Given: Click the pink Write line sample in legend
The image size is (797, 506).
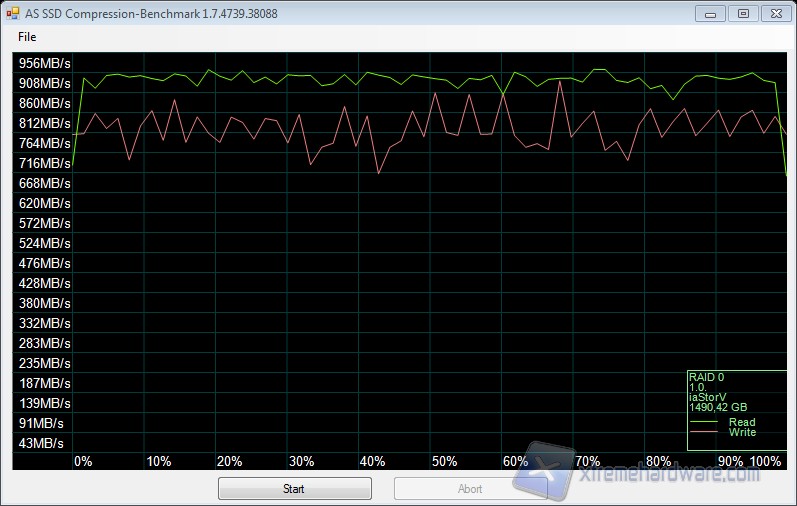Looking at the screenshot, I should [x=705, y=432].
